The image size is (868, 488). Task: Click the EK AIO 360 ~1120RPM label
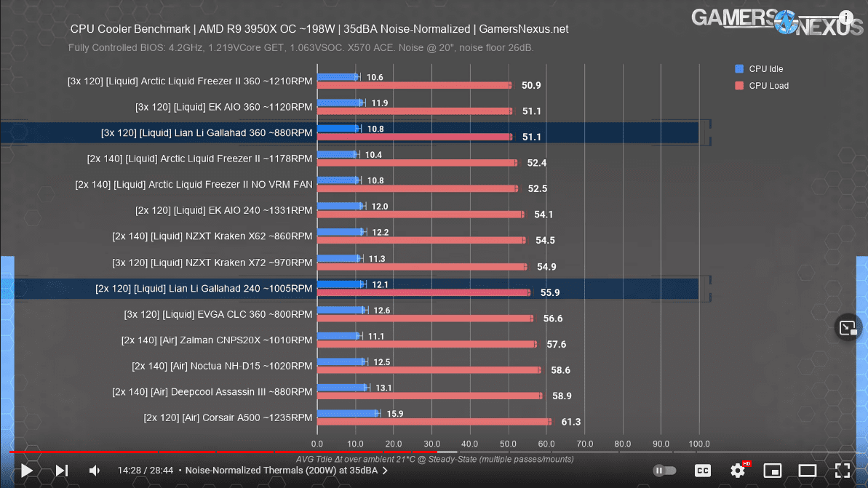[x=223, y=107]
